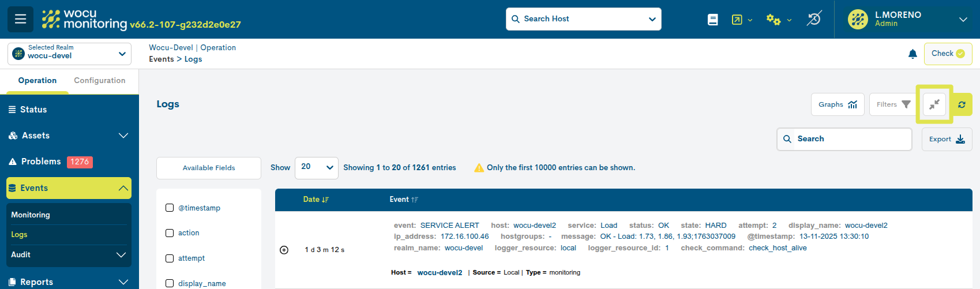Tick the attempt field checkbox
The height and width of the screenshot is (289, 980).
(x=170, y=258)
